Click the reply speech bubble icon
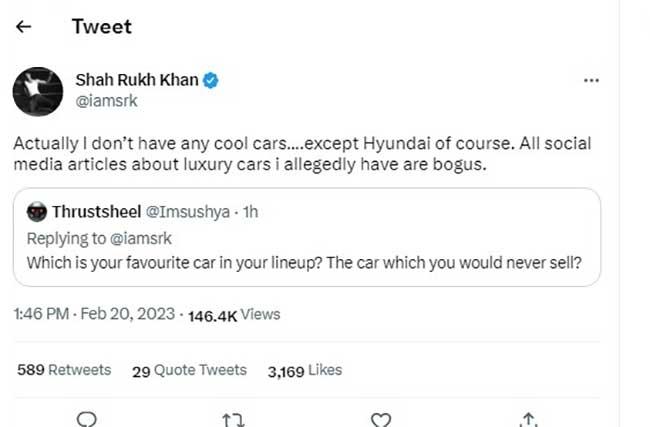 pyautogui.click(x=87, y=418)
